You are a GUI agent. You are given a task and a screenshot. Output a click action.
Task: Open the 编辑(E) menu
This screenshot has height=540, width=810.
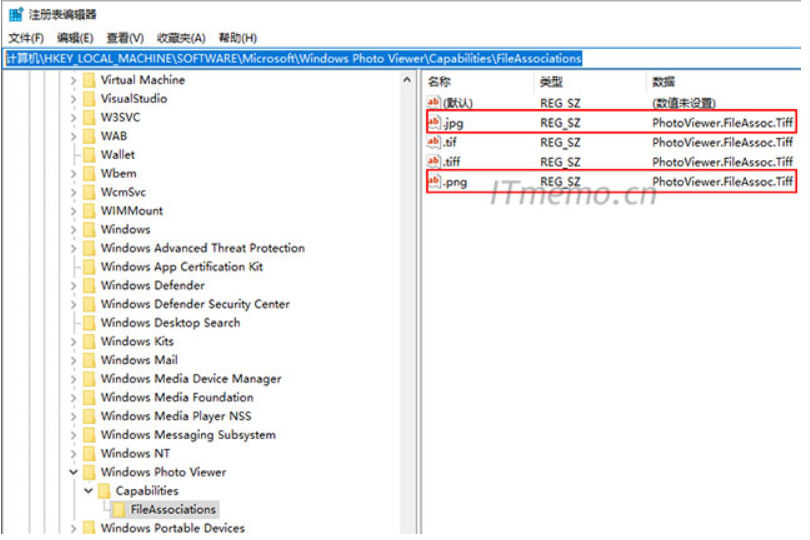(x=75, y=38)
